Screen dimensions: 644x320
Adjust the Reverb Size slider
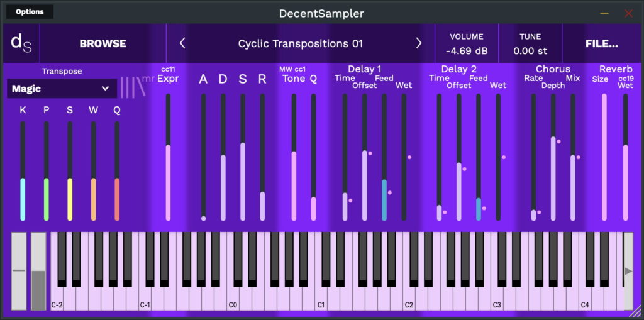[604, 157]
